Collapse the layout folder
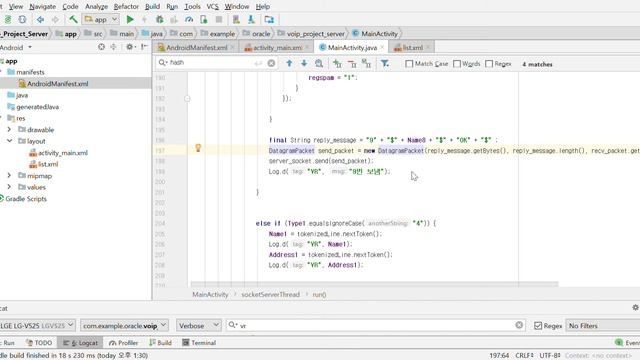 click(9, 141)
